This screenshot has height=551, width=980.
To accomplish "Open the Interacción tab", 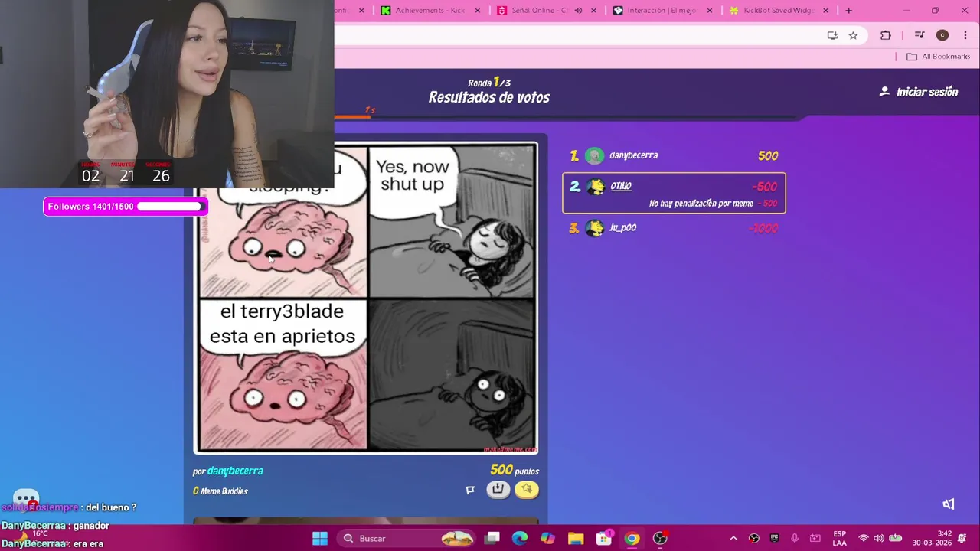I will (661, 11).
